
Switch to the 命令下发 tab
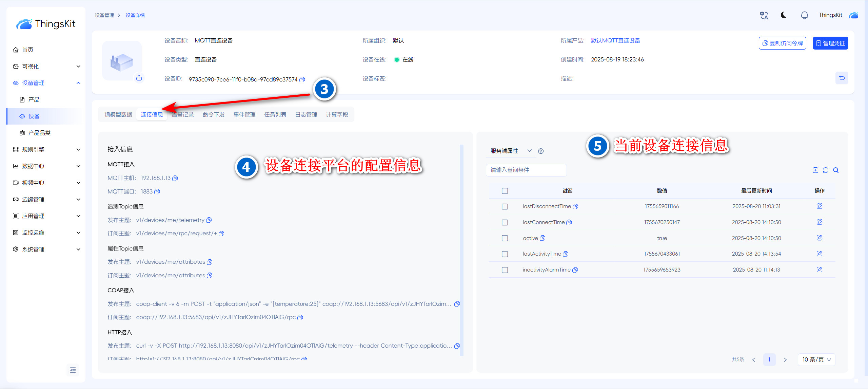point(213,115)
